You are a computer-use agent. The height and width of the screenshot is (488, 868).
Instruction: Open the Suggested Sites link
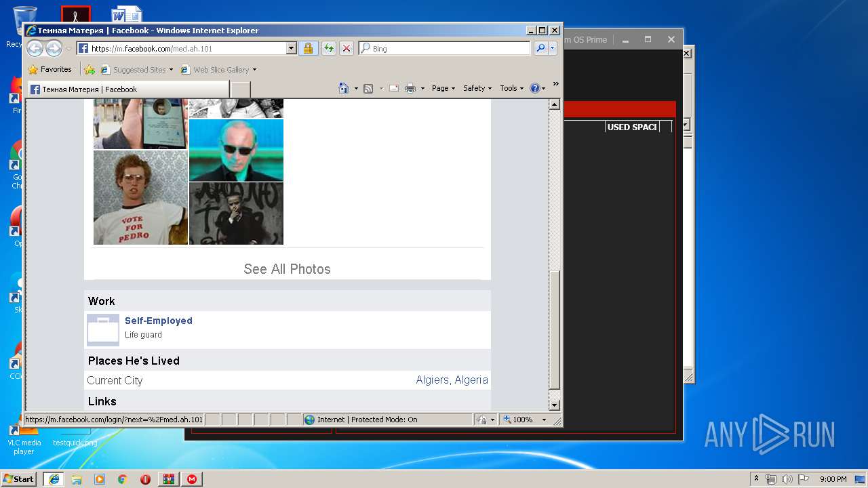[136, 69]
